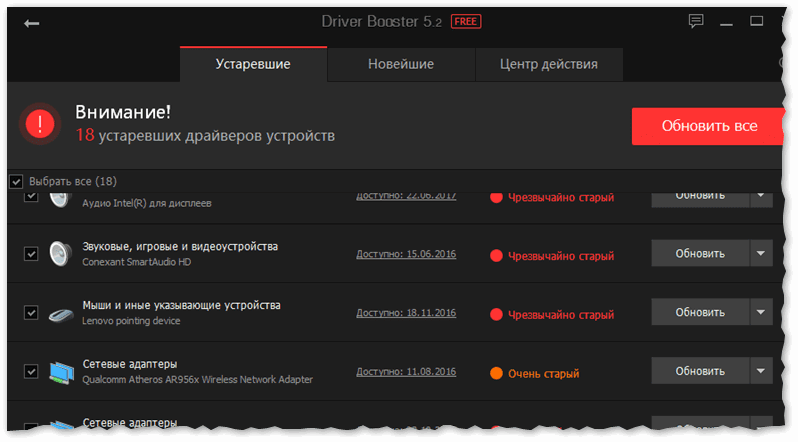The height and width of the screenshot is (442, 798).
Task: Click 'Qualcomm Atheros AR956x Wireless Network Adapter' text
Action: (197, 379)
